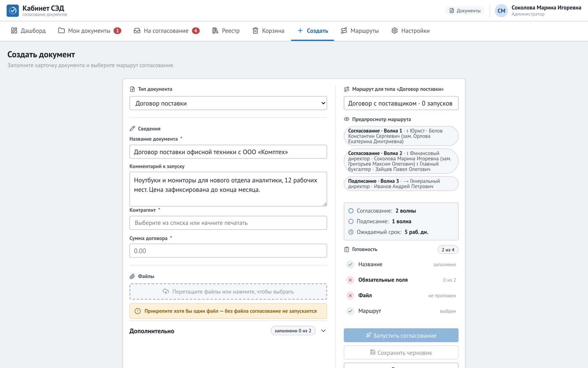
Task: Open the Настройки tab
Action: (410, 31)
